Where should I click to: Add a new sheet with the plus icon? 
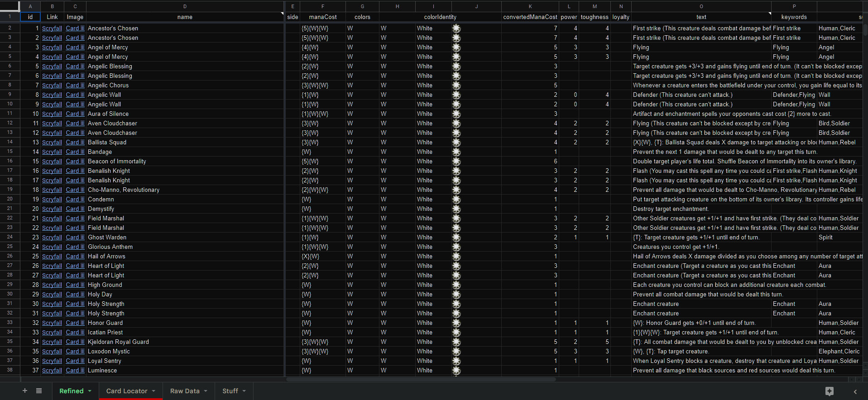point(25,391)
